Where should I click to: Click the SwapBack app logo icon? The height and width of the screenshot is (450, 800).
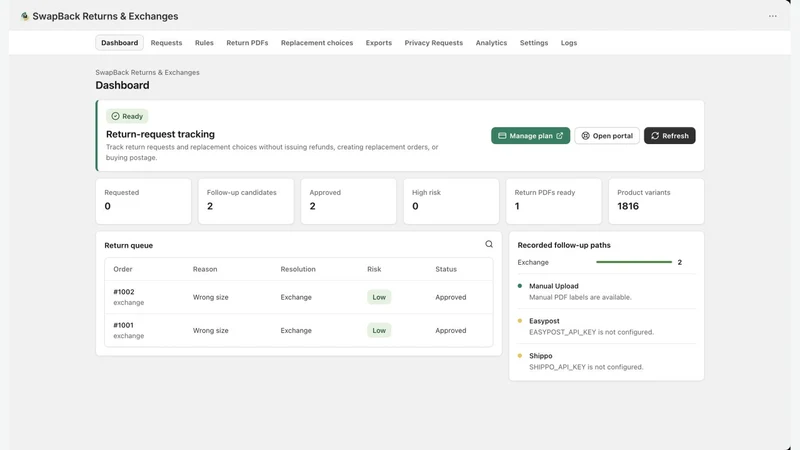24,16
